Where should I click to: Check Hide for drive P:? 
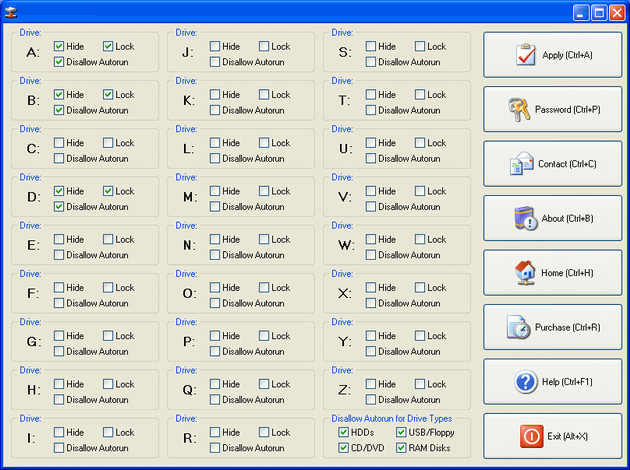tap(215, 335)
